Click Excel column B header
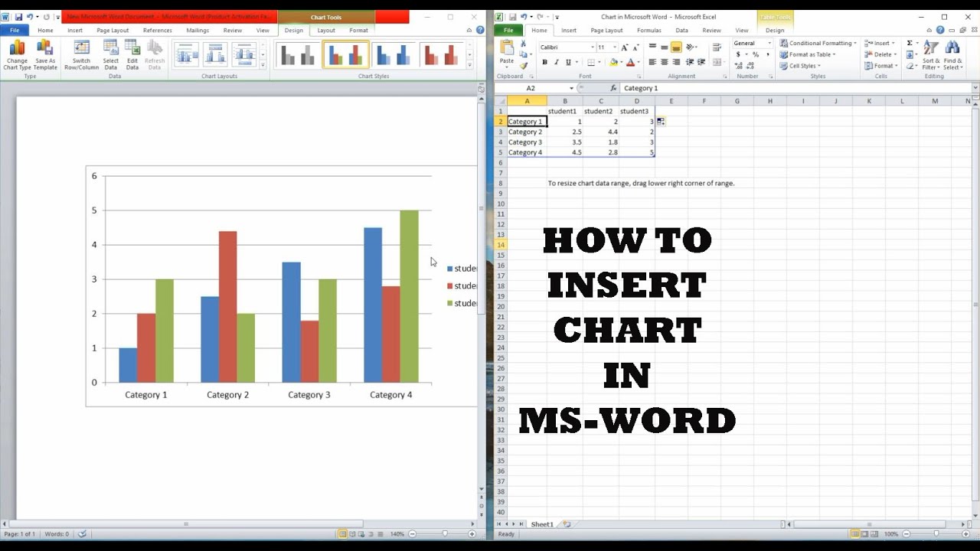Viewport: 980px width, 551px height. (565, 101)
